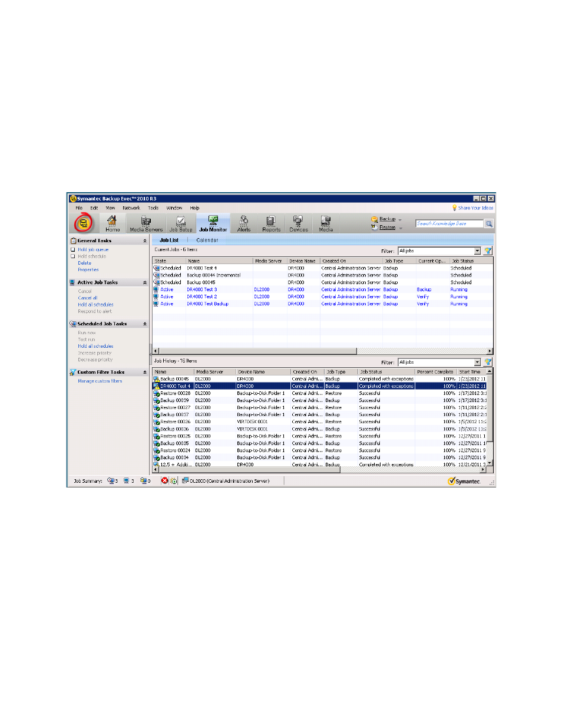562x728 pixels.
Task: Open the Job History filter dropdown
Action: coord(477,362)
